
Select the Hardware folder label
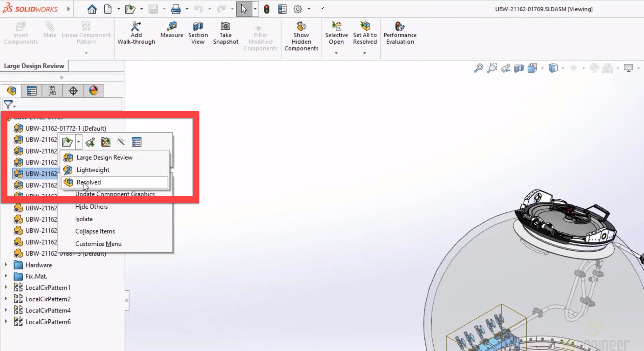[x=39, y=265]
